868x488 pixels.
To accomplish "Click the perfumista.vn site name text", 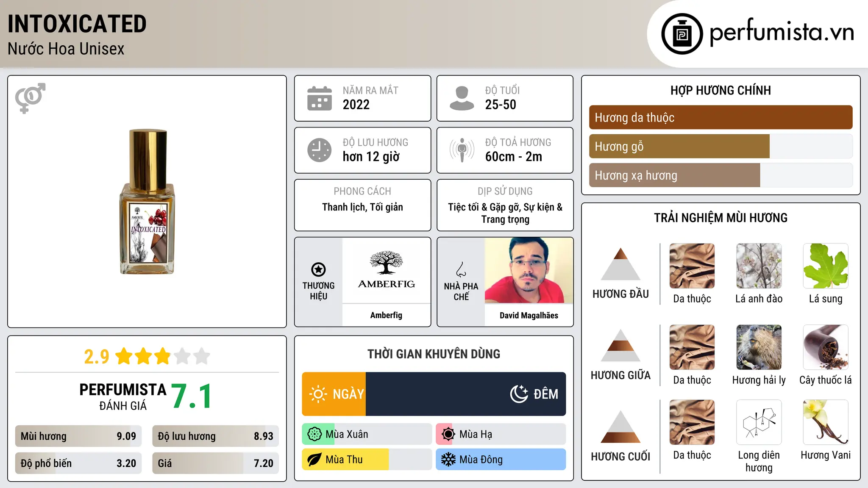I will 782,33.
